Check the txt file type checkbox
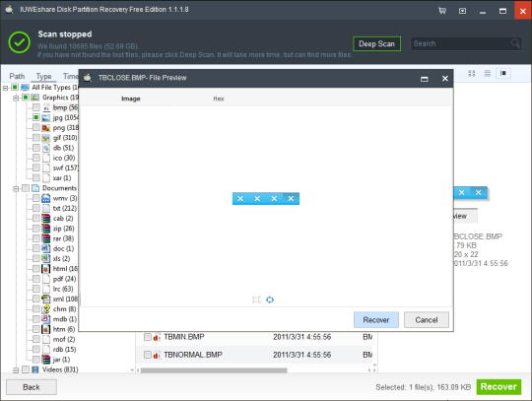The height and width of the screenshot is (401, 532). [x=36, y=208]
